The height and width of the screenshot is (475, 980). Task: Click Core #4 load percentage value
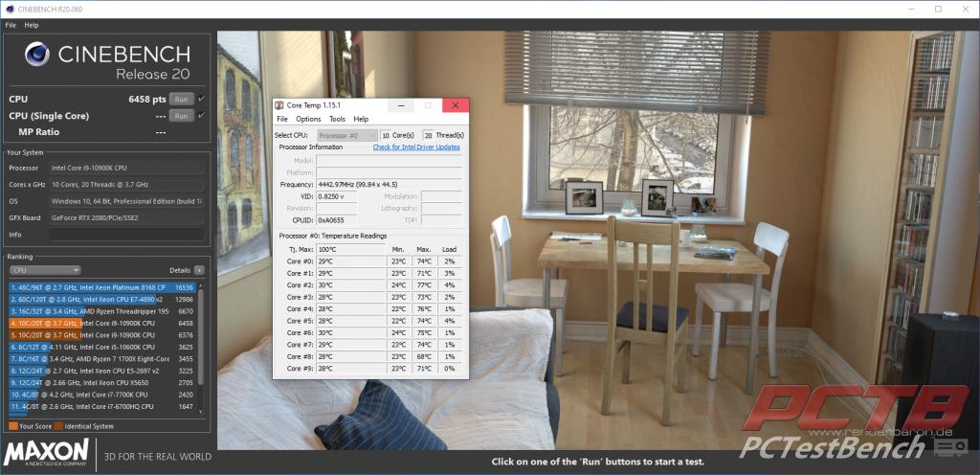coord(450,308)
